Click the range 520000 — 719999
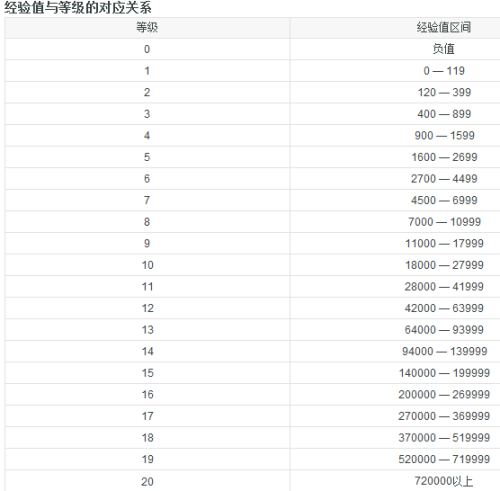 click(x=444, y=459)
